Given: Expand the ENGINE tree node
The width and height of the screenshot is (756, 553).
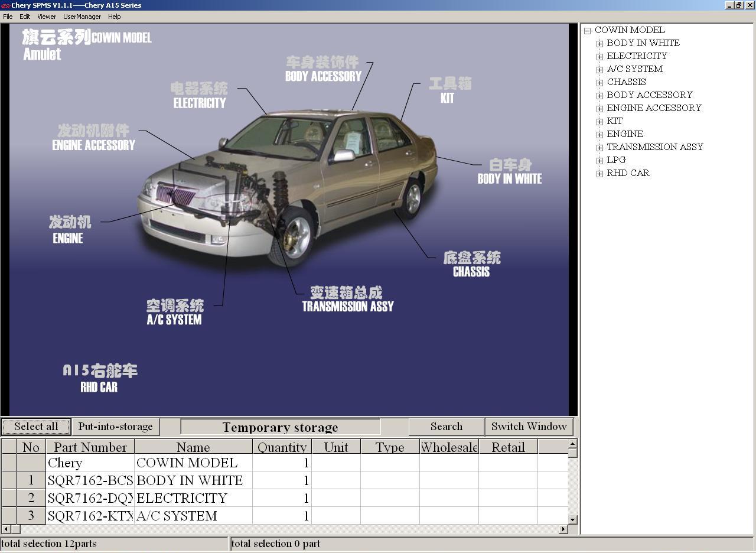Looking at the screenshot, I should 600,135.
